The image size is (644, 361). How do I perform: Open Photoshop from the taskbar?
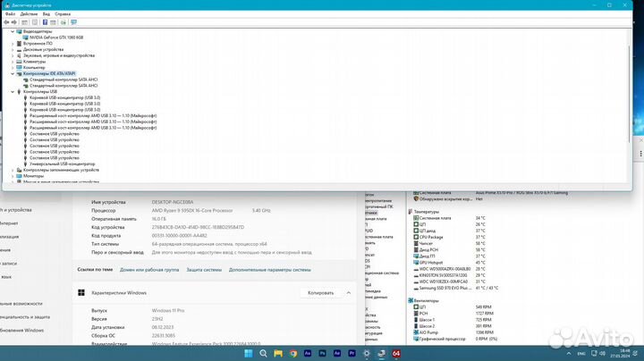pos(322,353)
